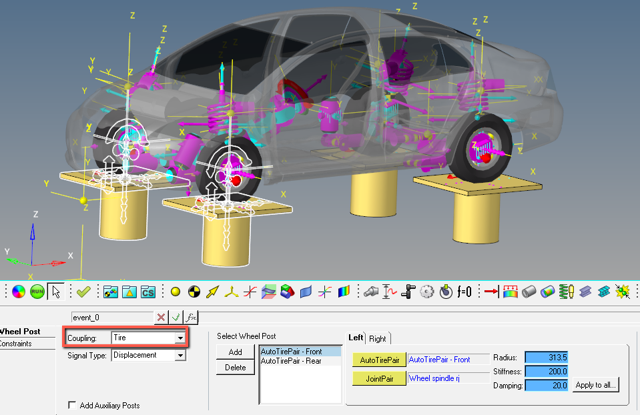Select the yellow Points sphere icon
This screenshot has height=415, width=640.
pos(174,292)
